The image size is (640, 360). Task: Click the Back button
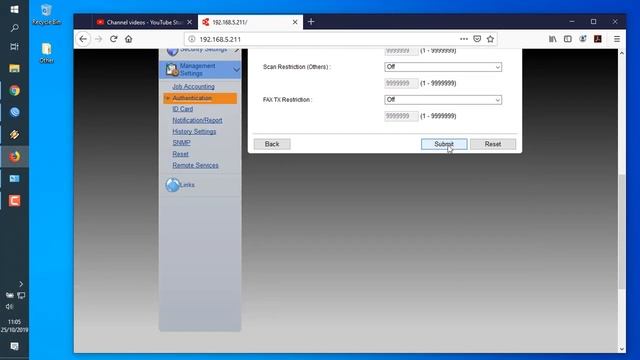[272, 144]
